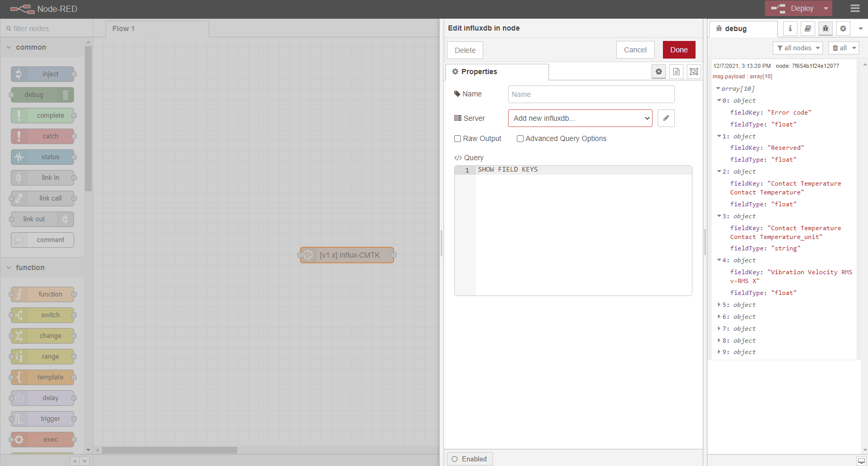Click the Name input field
This screenshot has width=868, height=466.
591,94
